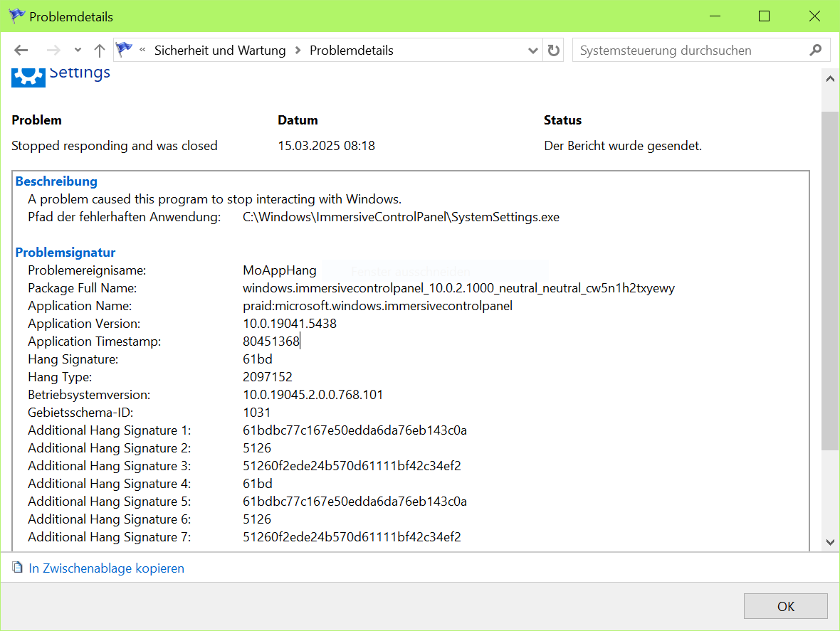Click the 'Problemereignisame:' label

point(87,270)
